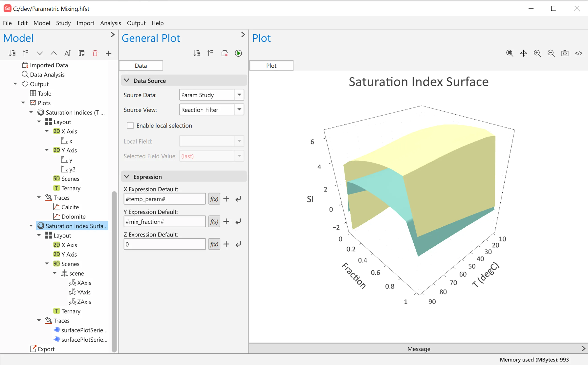Select the Plot tab
Image resolution: width=588 pixels, height=365 pixels.
[x=271, y=66]
